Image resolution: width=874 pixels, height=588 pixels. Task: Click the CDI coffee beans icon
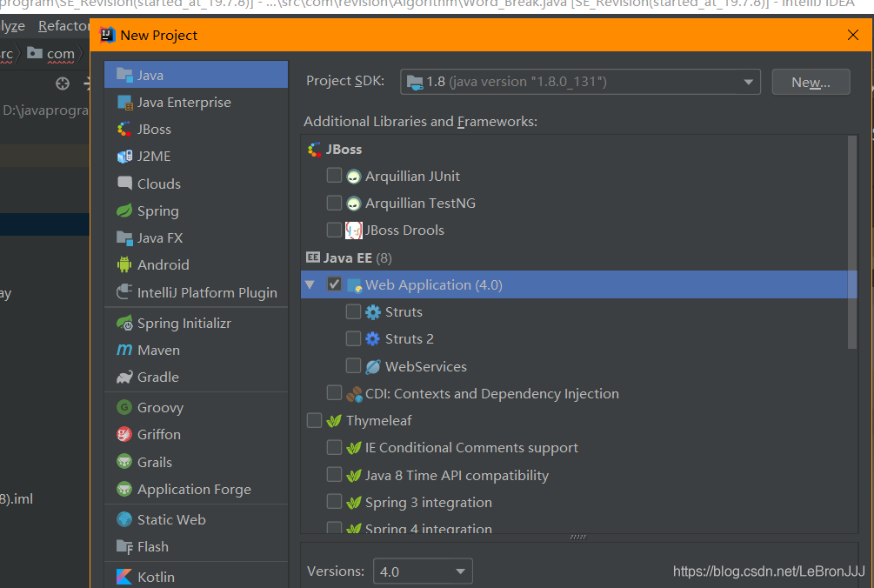point(353,394)
